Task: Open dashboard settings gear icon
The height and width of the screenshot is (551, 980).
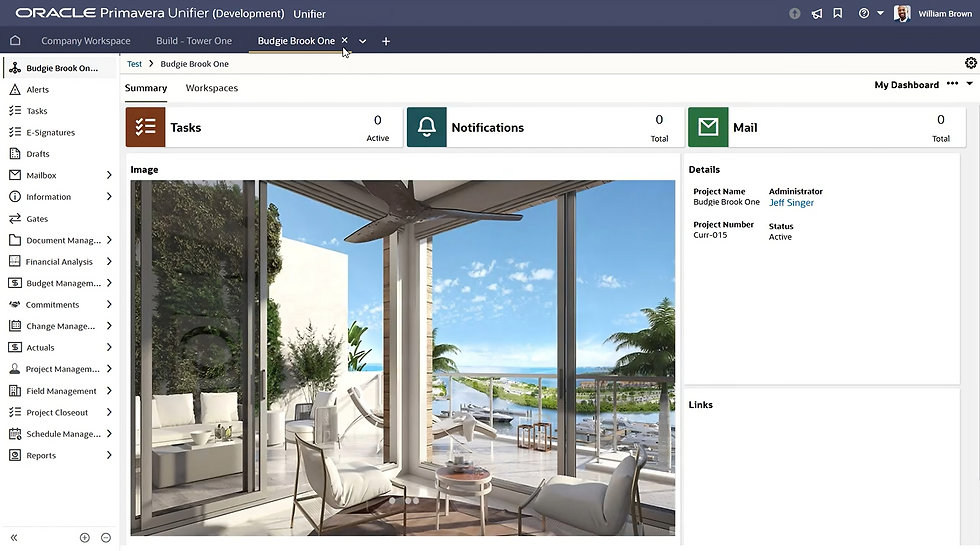Action: (971, 62)
